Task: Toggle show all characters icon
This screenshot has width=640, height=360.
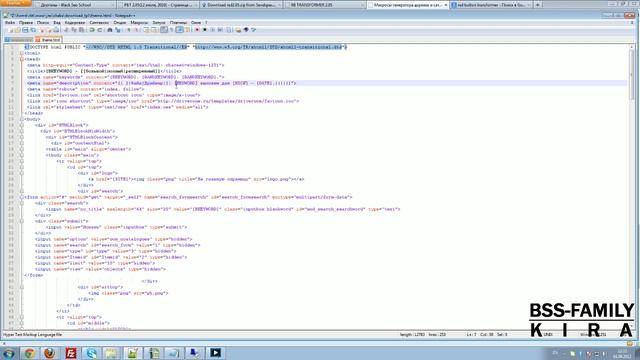Action: point(171,30)
